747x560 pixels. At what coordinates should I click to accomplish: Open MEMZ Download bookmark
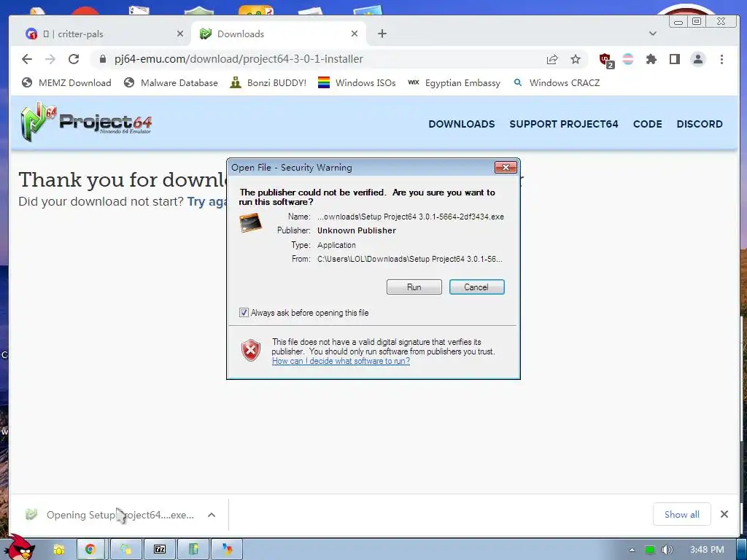click(66, 83)
